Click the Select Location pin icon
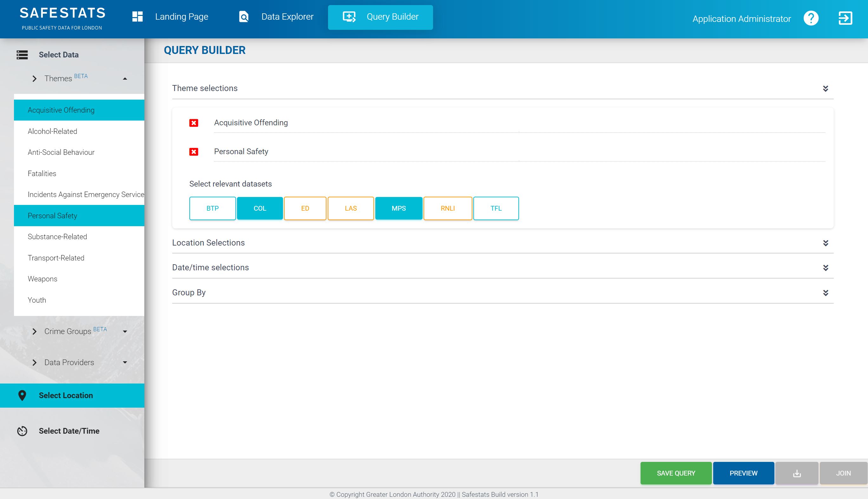The width and height of the screenshot is (868, 499). pos(22,395)
